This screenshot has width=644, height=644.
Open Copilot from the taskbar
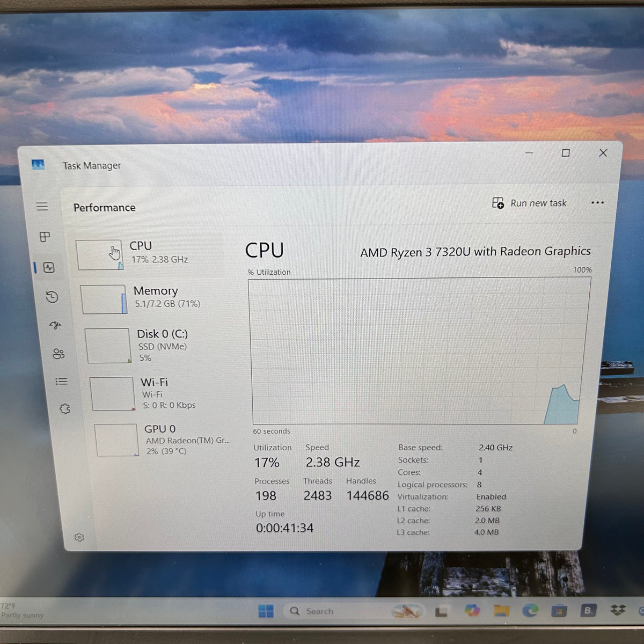472,610
